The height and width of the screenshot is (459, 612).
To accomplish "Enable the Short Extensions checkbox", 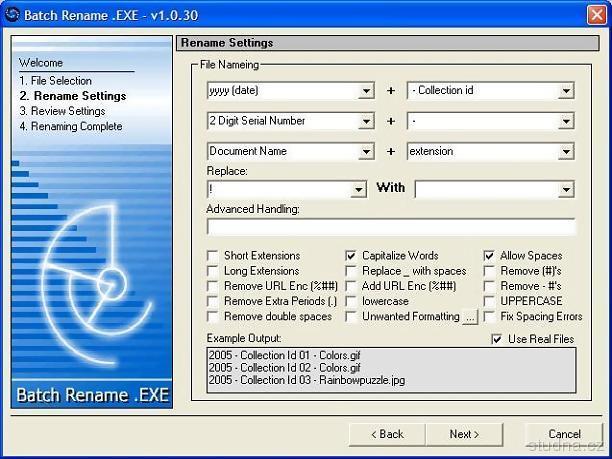I will pos(213,256).
